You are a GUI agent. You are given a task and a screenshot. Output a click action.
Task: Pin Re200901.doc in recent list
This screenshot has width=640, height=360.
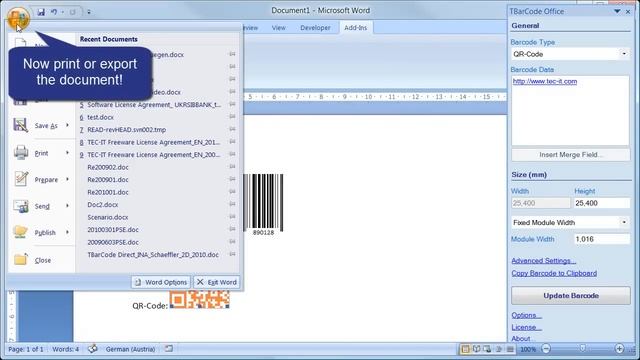(232, 180)
